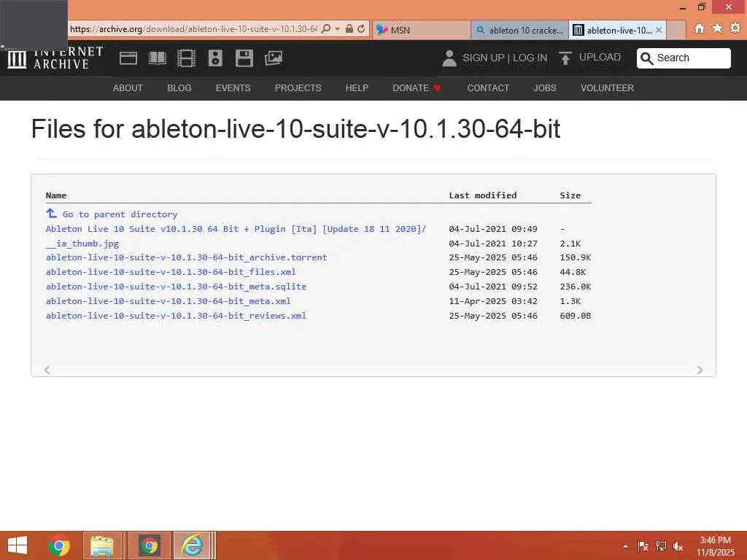The width and height of the screenshot is (747, 560).
Task: Open the EVENTS menu item
Action: pyautogui.click(x=233, y=88)
